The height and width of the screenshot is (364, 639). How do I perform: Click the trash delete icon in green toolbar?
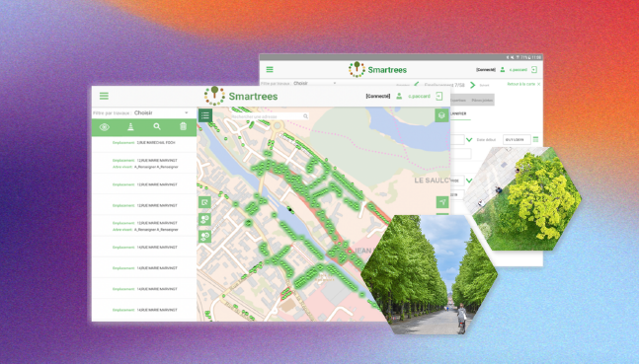tap(183, 126)
